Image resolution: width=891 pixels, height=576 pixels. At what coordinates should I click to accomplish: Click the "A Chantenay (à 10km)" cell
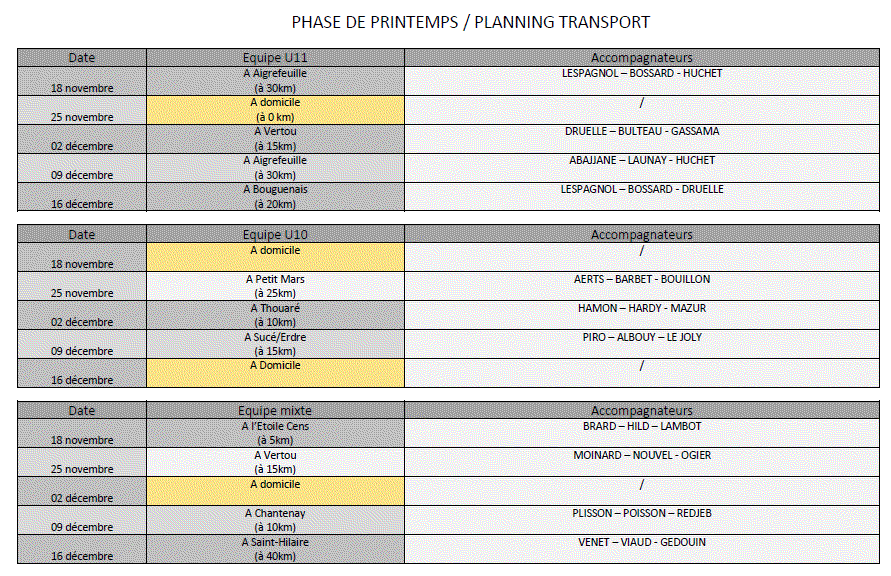pyautogui.click(x=275, y=520)
